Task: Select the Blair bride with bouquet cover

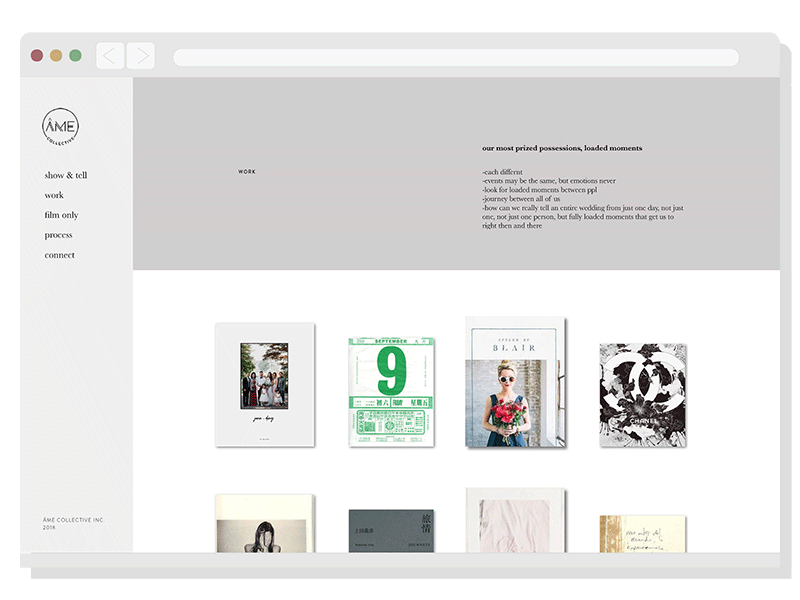Action: pos(515,382)
